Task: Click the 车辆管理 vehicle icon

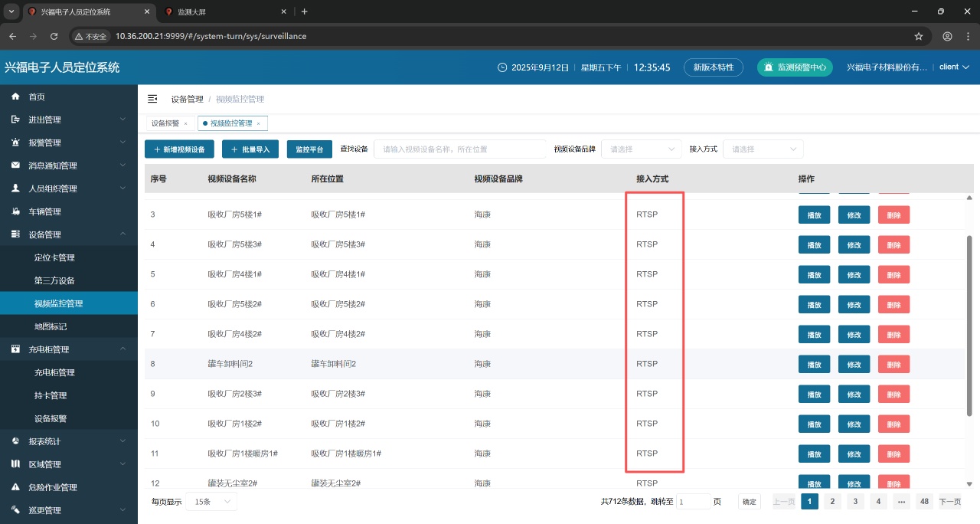Action: (15, 211)
